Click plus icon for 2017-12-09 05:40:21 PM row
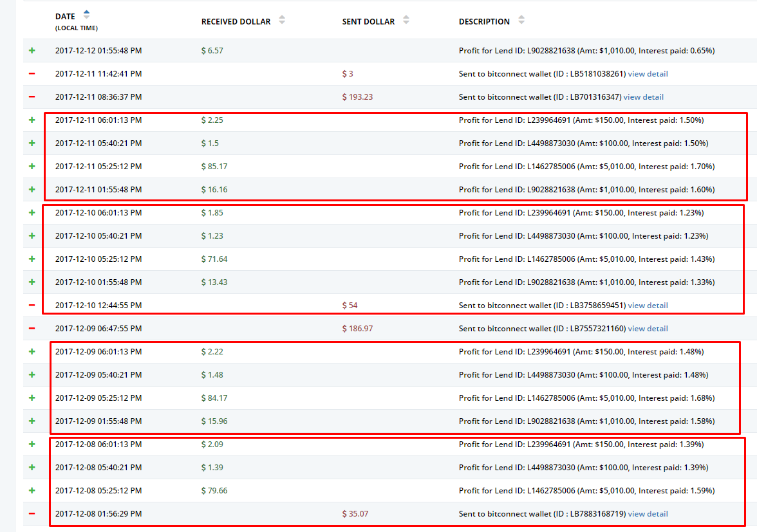The image size is (757, 532). [32, 375]
